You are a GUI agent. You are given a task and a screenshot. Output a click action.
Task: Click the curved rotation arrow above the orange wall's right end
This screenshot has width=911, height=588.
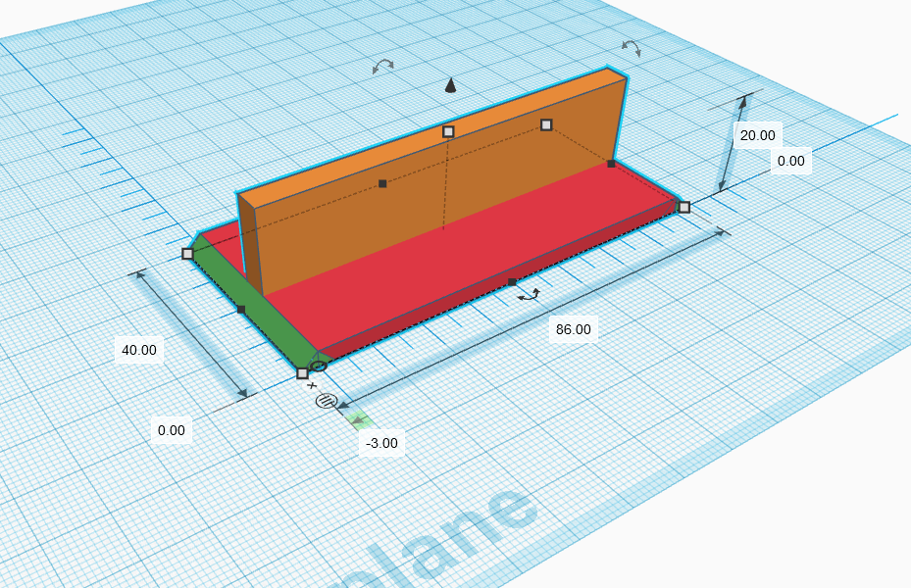point(632,48)
